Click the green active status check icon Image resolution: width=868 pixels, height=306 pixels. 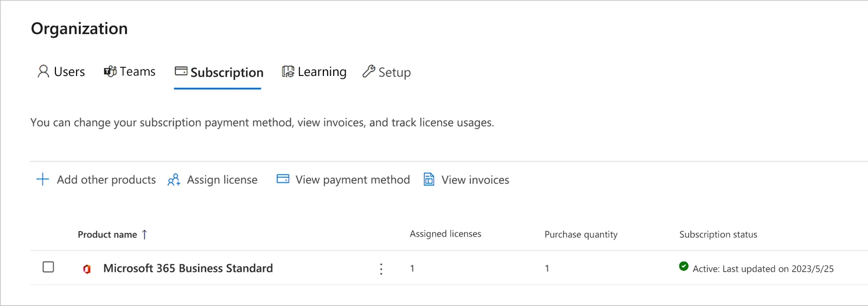pos(684,266)
